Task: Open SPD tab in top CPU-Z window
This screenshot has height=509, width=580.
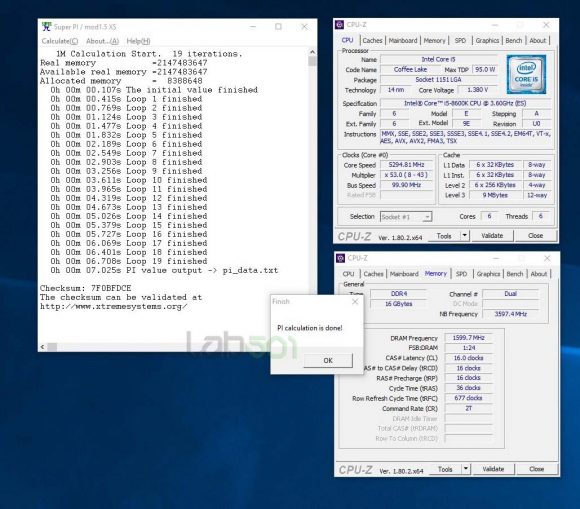Action: [460, 40]
